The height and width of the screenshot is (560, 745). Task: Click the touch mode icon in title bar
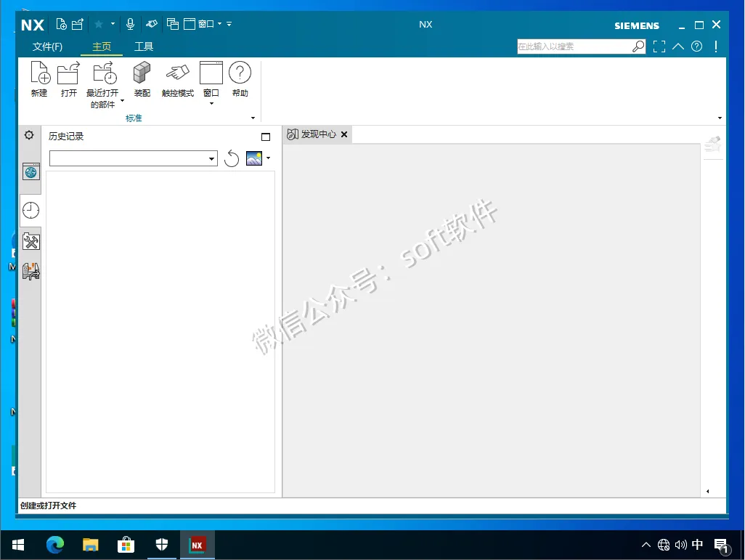[x=152, y=24]
